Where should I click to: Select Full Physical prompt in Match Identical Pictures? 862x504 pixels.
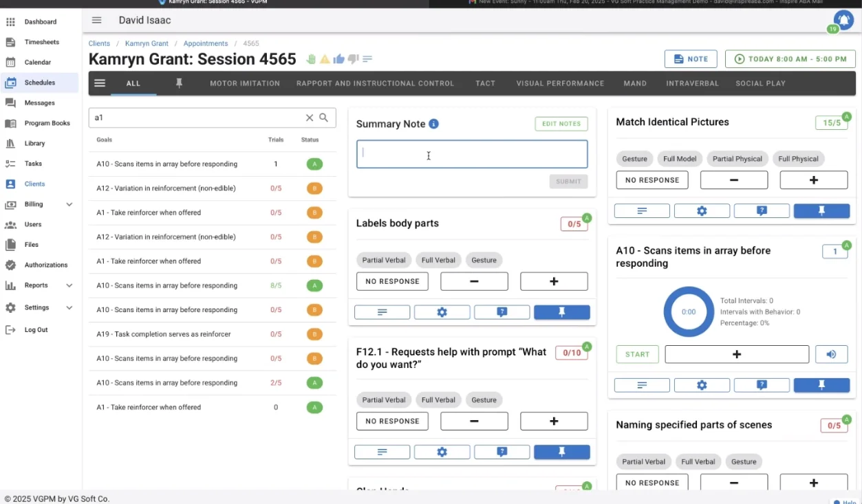tap(798, 159)
